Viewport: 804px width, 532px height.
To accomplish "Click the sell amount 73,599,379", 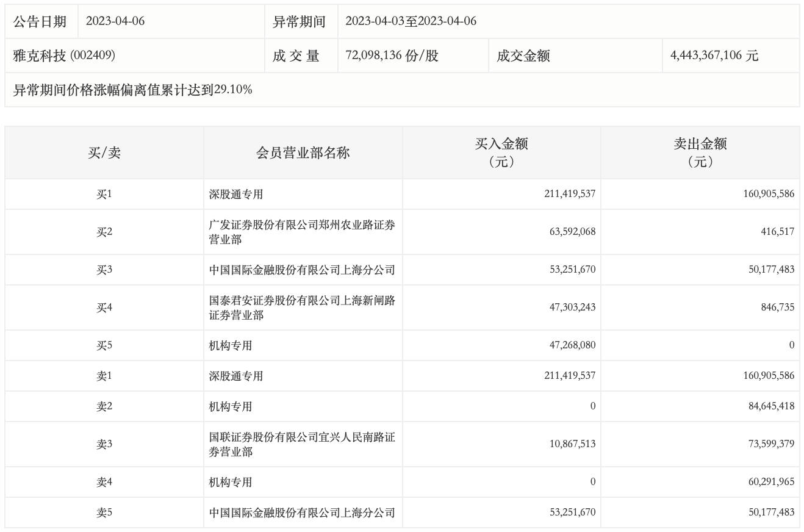I will click(771, 444).
